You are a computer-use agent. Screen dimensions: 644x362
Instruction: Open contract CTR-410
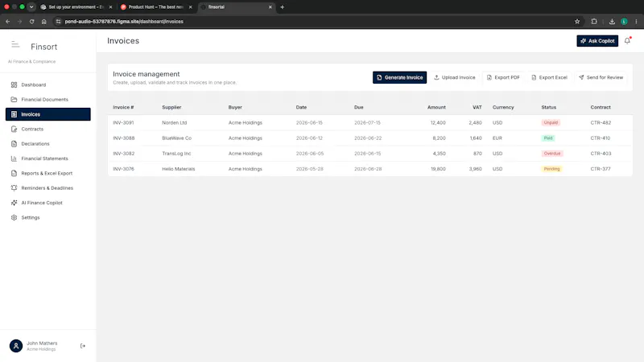[x=600, y=138]
